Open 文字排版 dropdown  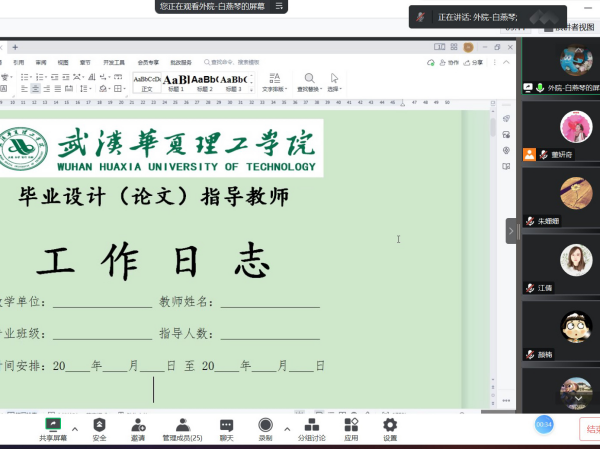pos(274,83)
